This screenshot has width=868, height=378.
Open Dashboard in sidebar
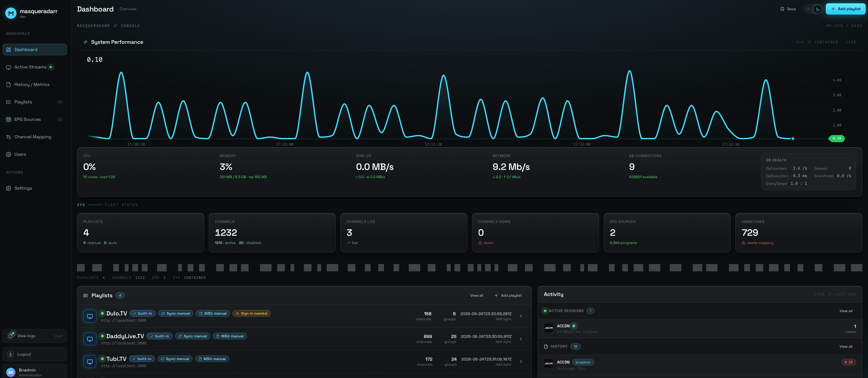[x=35, y=50]
